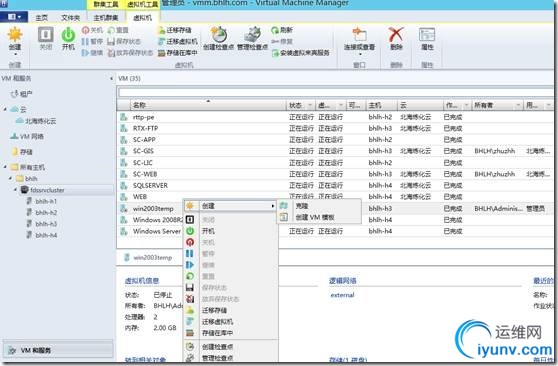558x366 pixels.
Task: Click the VM 和服务 workspace button
Action: (x=58, y=350)
